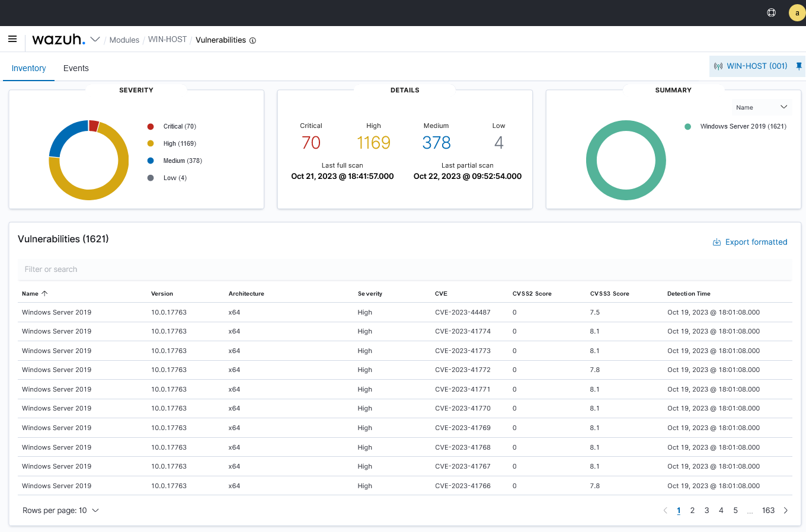Switch to the Inventory tab
806x532 pixels.
pyautogui.click(x=28, y=68)
